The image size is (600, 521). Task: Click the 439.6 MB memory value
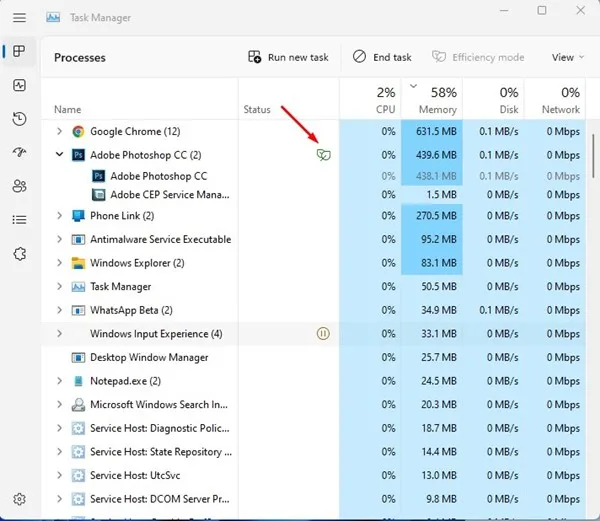click(x=436, y=155)
